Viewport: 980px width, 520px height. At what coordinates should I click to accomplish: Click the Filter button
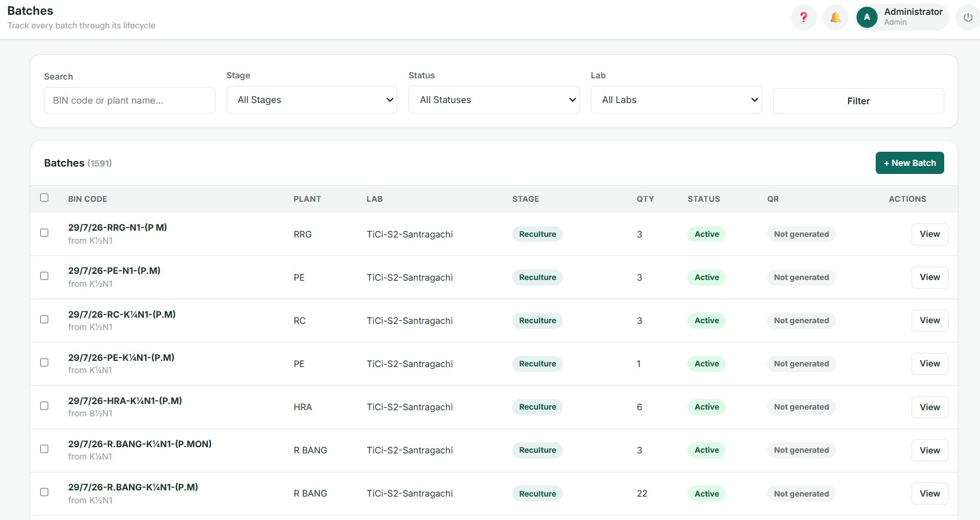click(858, 101)
